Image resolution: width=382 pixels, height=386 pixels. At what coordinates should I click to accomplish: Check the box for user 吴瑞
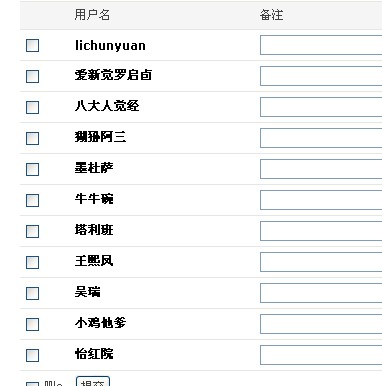[x=32, y=293]
